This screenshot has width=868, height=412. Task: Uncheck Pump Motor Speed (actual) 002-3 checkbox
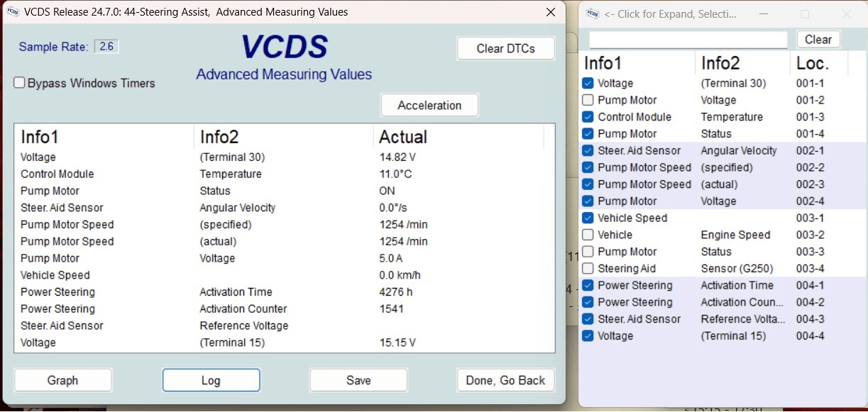588,184
